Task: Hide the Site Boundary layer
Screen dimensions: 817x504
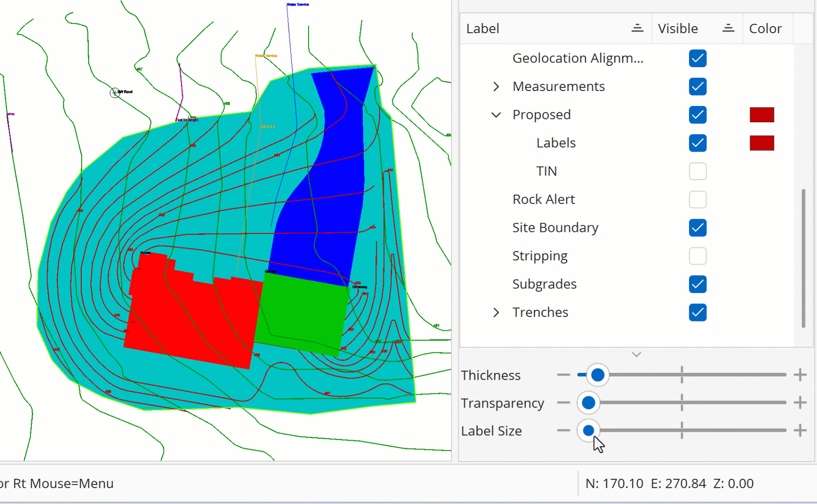Action: 697,228
